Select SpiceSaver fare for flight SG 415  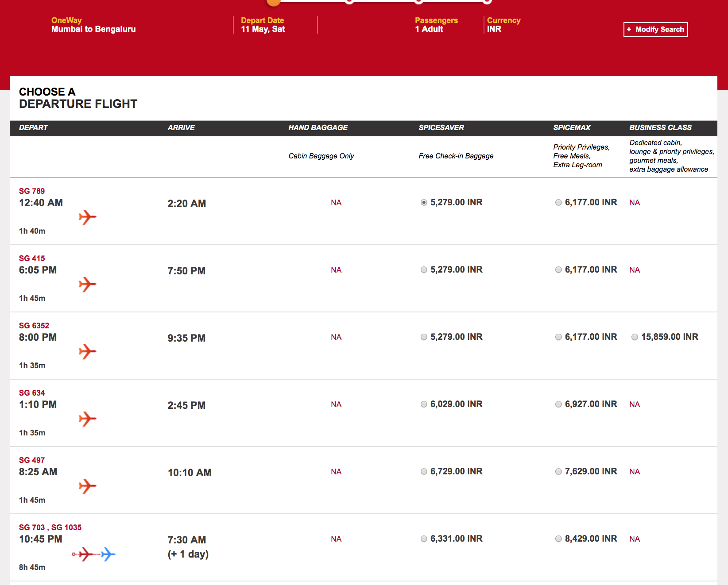click(x=424, y=269)
